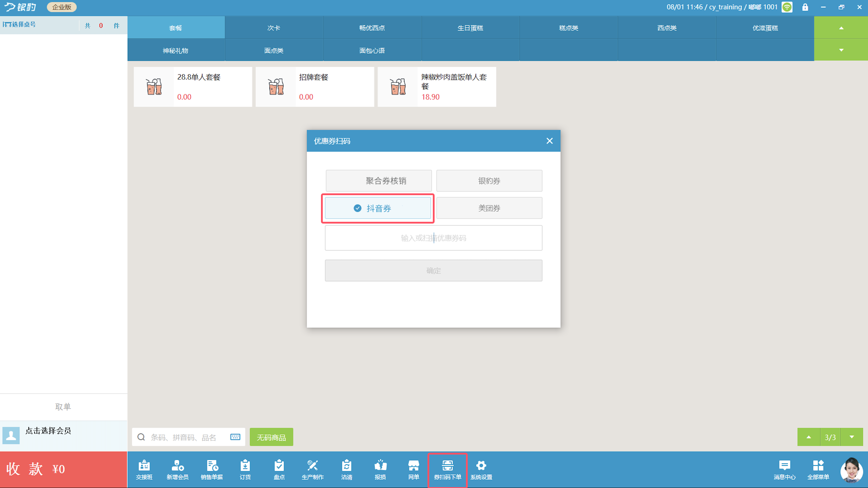Click the 无码商品 button

(271, 437)
